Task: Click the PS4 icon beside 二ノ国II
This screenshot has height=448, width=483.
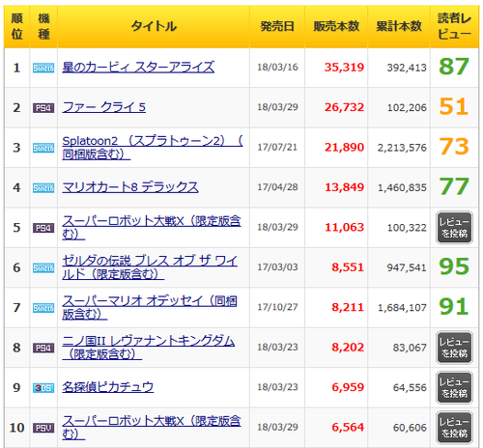Action: (x=43, y=348)
